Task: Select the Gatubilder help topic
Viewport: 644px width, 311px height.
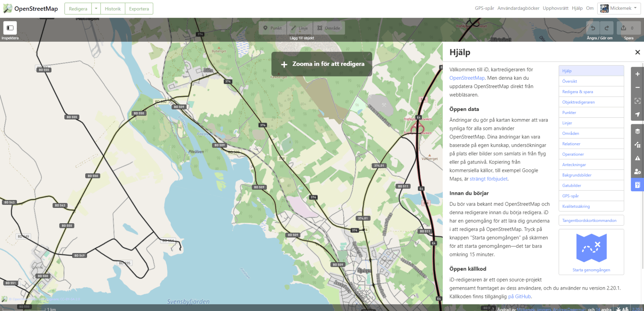Action: tap(591, 185)
